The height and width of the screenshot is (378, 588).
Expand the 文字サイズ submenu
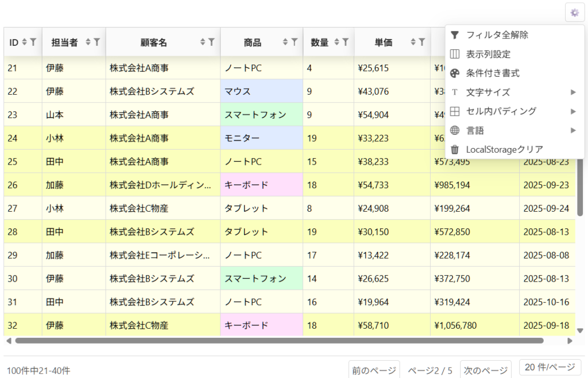(514, 92)
